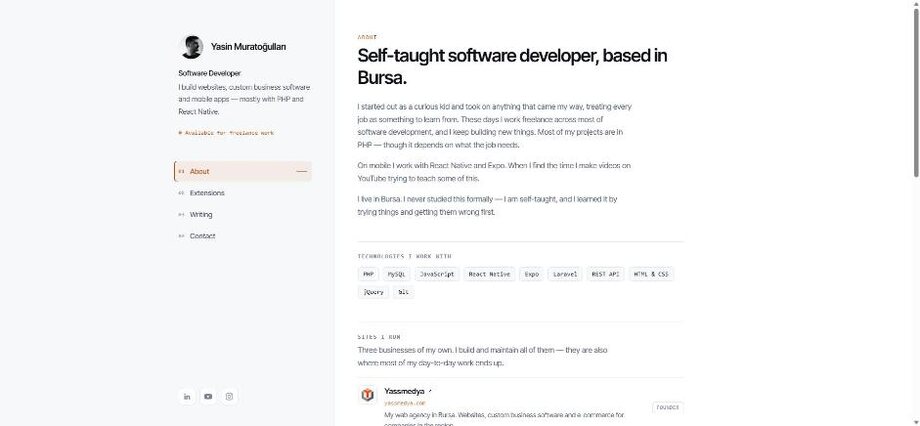This screenshot has height=426, width=920.
Task: Go to the Contact section
Action: point(243,236)
